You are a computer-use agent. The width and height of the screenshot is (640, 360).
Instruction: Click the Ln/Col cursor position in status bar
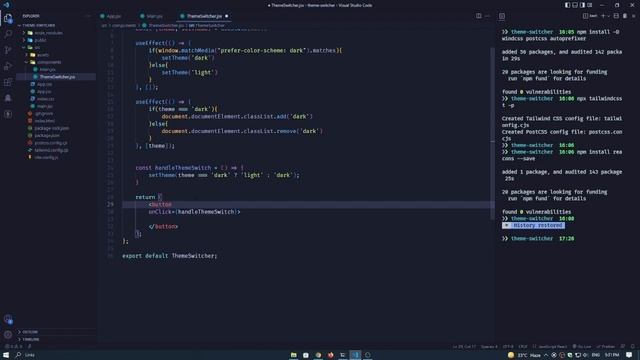click(464, 347)
